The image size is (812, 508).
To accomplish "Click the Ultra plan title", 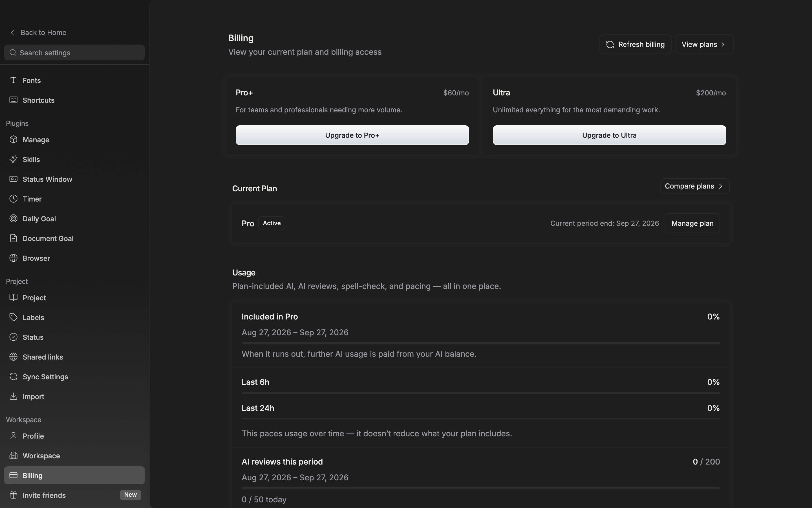I will coord(501,93).
